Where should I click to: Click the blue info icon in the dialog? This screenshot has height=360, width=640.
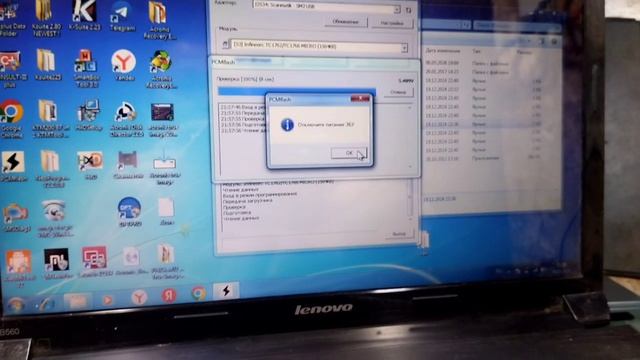click(x=287, y=125)
